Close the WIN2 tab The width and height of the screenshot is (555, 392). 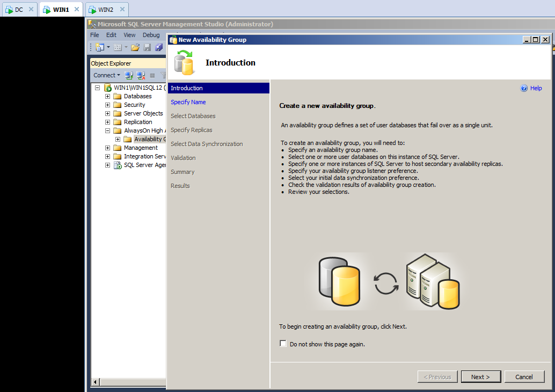[122, 9]
